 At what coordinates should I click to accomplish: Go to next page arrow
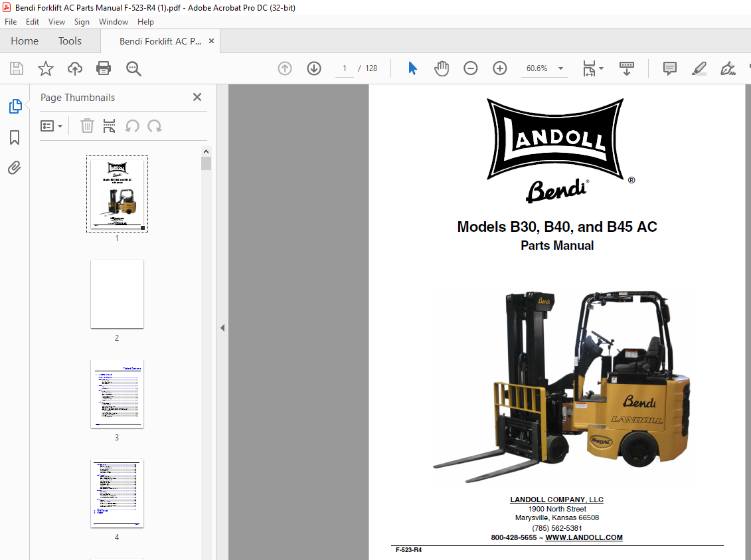click(313, 68)
